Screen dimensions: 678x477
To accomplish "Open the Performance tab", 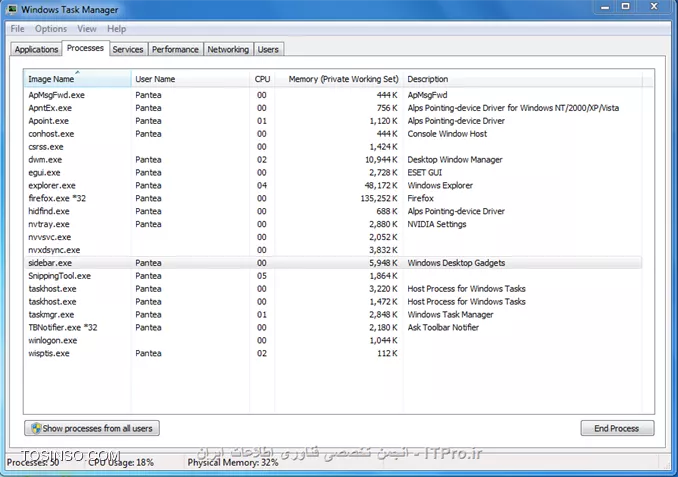I will point(175,49).
